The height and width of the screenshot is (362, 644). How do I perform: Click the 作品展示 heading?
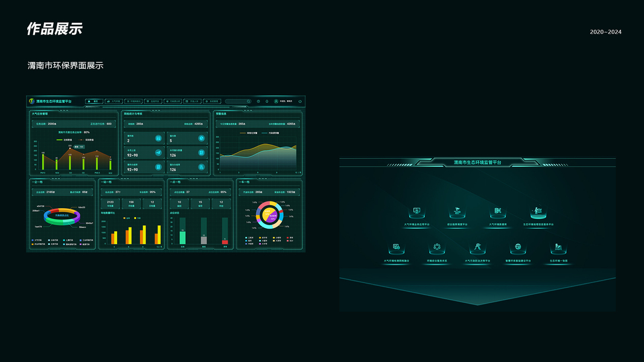coord(55,29)
